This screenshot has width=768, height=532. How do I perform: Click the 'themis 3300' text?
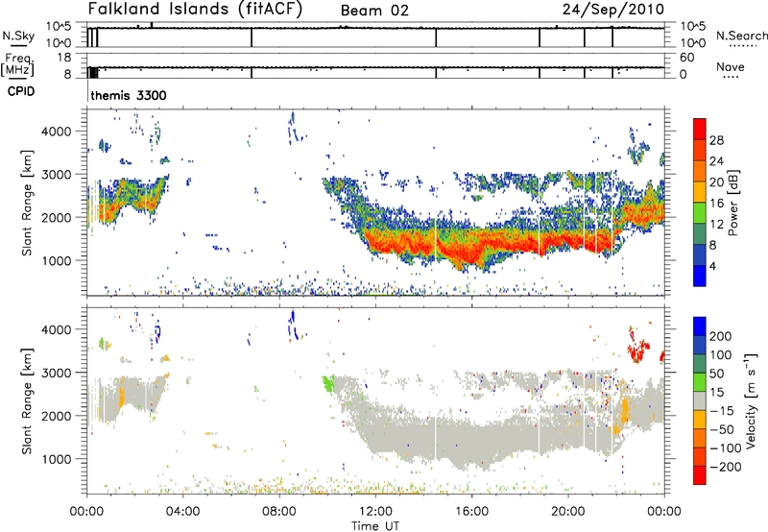129,95
